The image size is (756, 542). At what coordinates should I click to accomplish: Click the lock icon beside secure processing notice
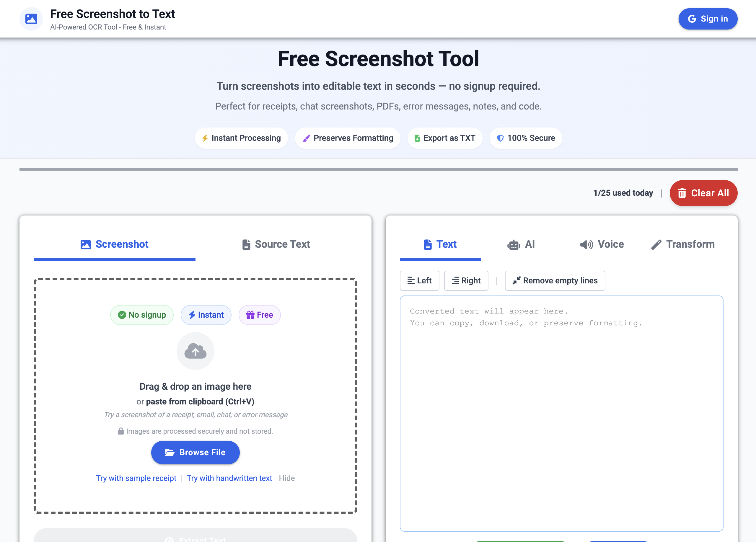121,431
